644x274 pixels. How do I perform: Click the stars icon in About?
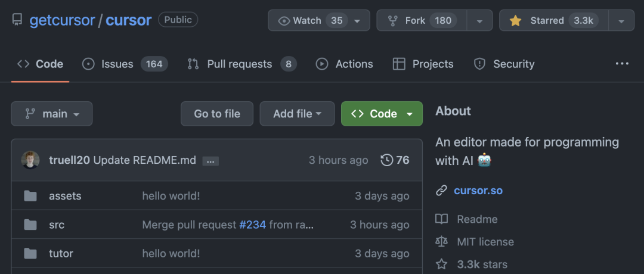tap(441, 264)
